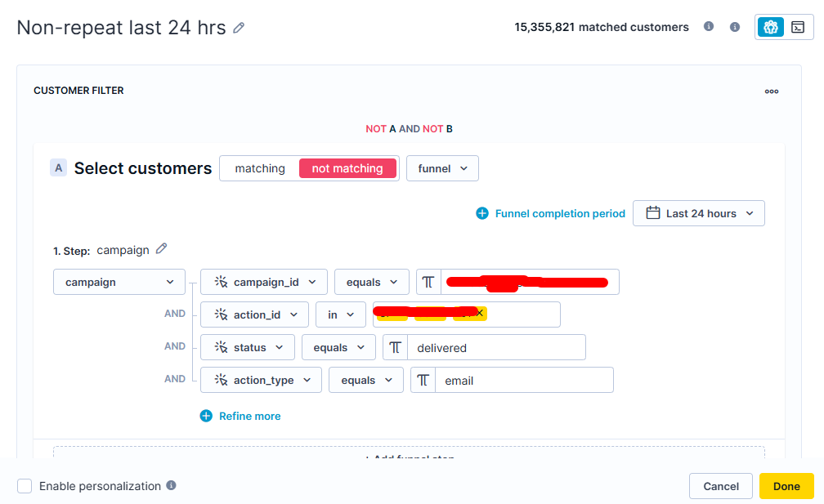Viewport: 824px width, 504px height.
Task: Open the action_id attribute dropdown
Action: pyautogui.click(x=254, y=314)
